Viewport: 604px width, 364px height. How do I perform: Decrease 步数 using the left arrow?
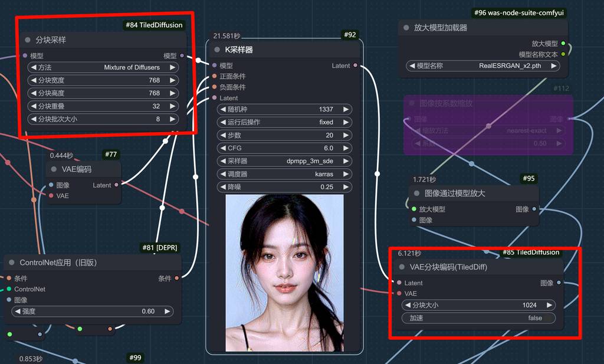(x=222, y=135)
